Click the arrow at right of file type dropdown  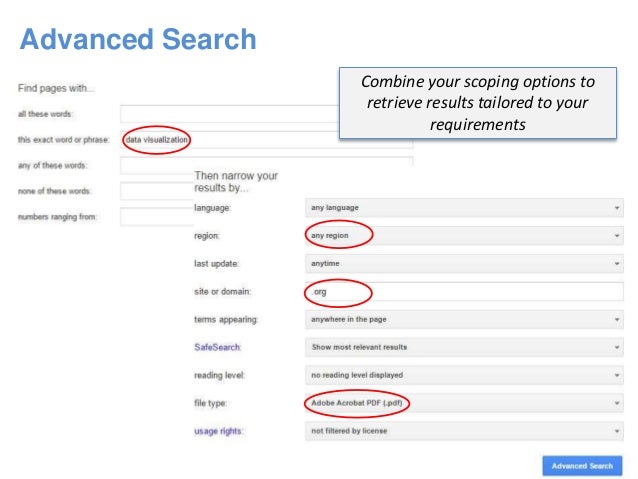click(x=617, y=403)
